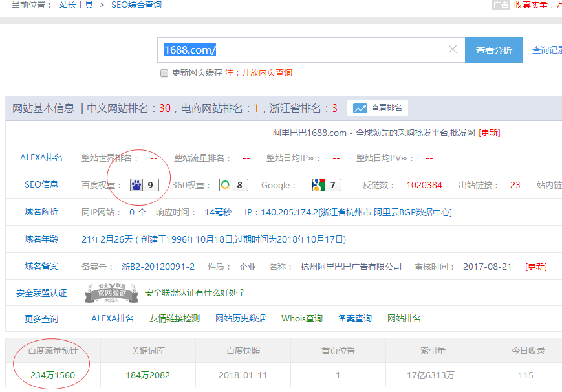Open 友情链接检测 link
Screen dimensions: 562x392
point(175,318)
